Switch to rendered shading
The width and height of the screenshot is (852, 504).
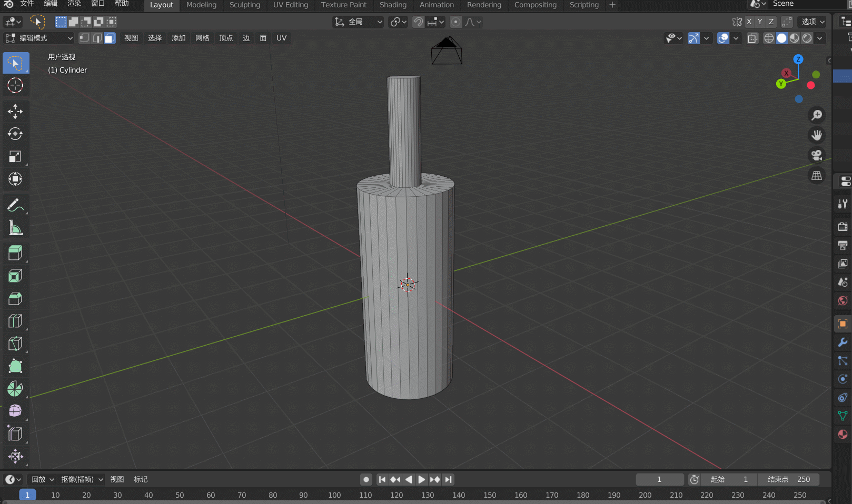(x=807, y=38)
